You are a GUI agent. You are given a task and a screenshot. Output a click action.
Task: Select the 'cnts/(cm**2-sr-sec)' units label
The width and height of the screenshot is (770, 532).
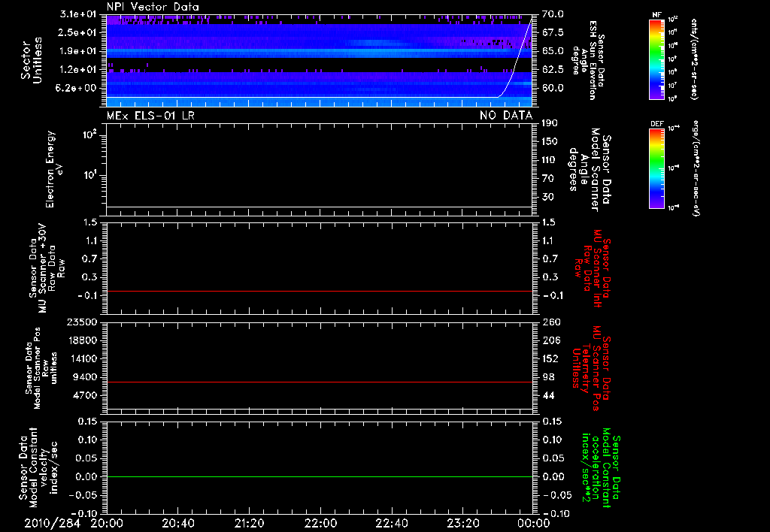pos(694,59)
